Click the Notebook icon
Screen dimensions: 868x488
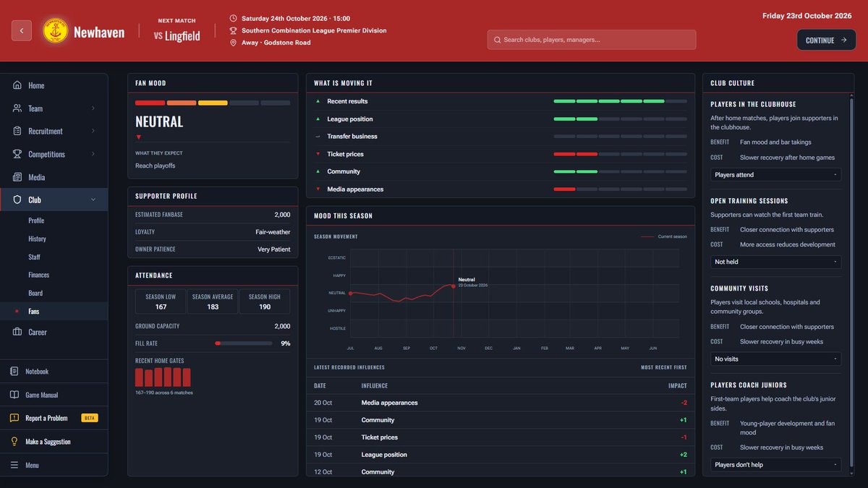pos(14,372)
